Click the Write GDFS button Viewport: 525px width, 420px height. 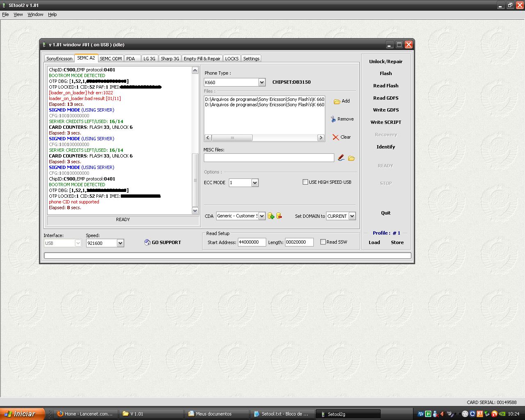coord(386,110)
